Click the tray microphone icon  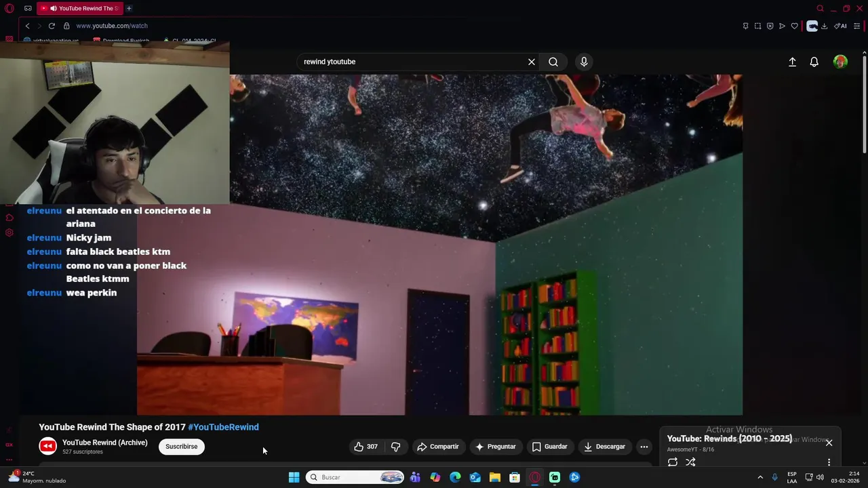tap(775, 477)
